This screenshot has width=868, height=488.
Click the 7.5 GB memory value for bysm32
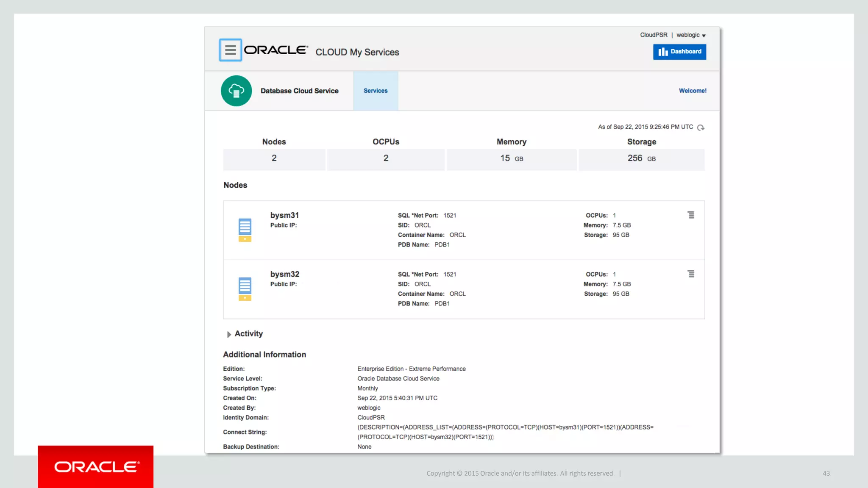point(621,284)
